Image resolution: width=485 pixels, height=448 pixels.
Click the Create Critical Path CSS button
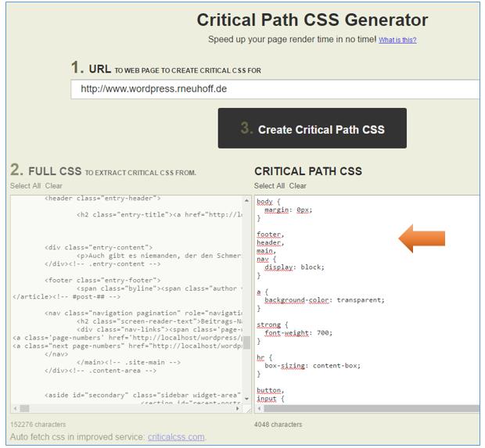click(x=312, y=129)
